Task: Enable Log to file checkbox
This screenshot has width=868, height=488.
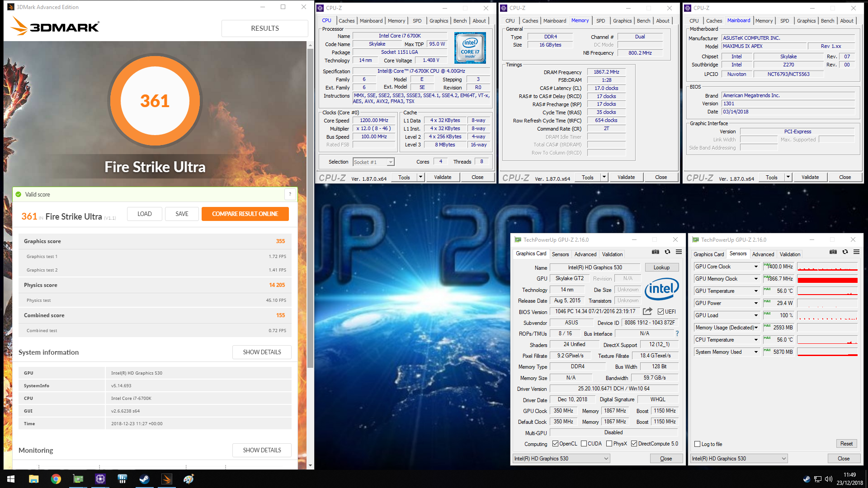Action: tap(697, 444)
